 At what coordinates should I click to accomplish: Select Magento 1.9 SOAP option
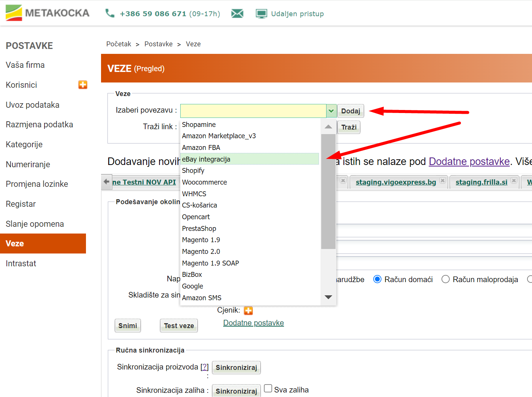(x=250, y=263)
